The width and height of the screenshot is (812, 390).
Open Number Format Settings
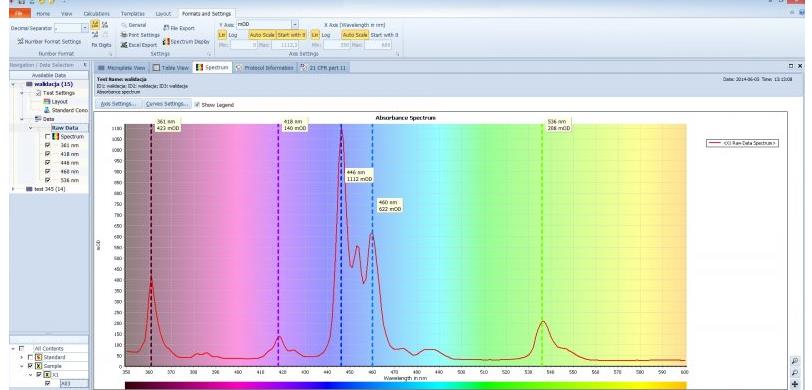[49, 41]
